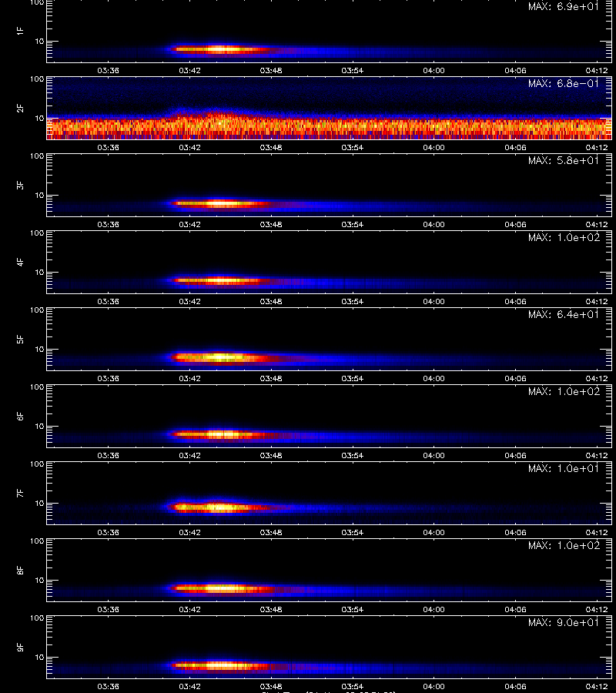616x693 pixels.
Task: Click the 1F panel axis label
Action: (x=20, y=31)
